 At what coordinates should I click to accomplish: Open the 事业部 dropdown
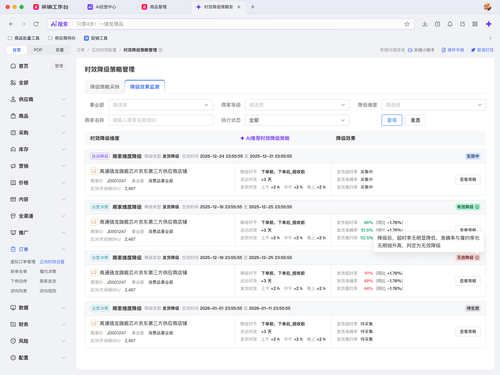point(160,105)
